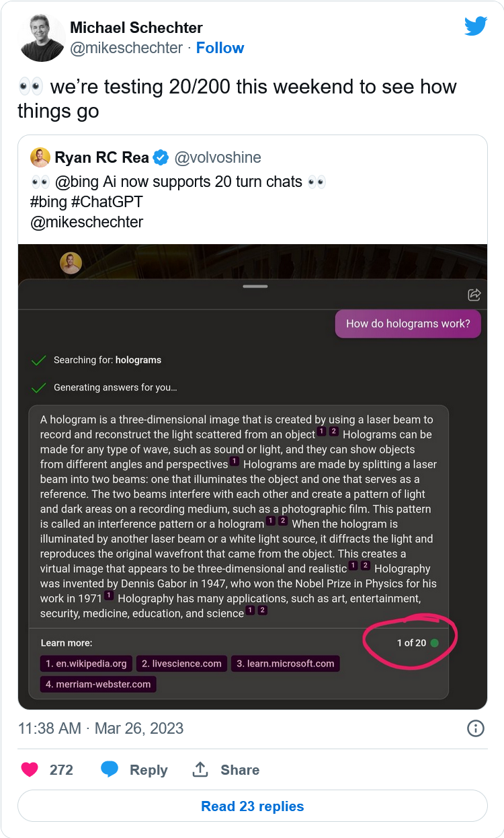Image resolution: width=504 pixels, height=838 pixels.
Task: Open the learn.microsoft.com source link
Action: [286, 664]
